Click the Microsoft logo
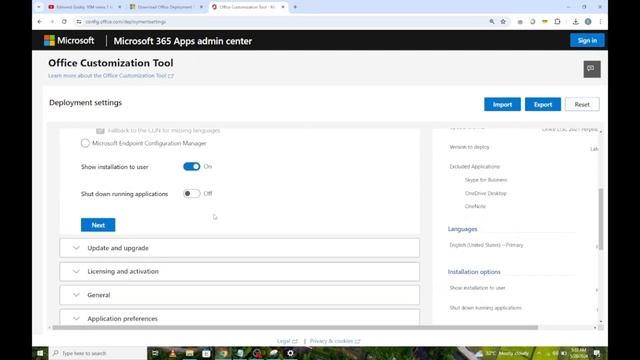640x360 pixels. click(x=69, y=40)
